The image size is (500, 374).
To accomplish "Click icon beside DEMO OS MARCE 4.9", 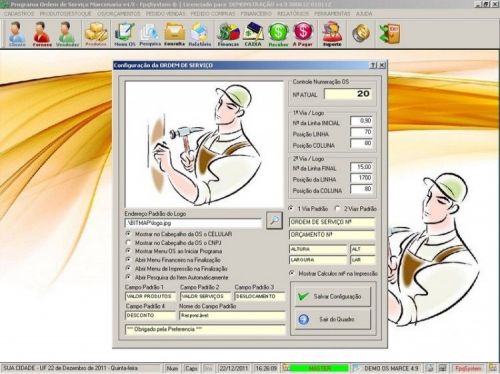I will pyautogui.click(x=356, y=368).
